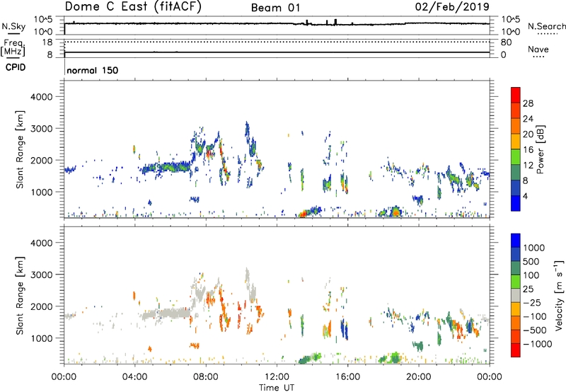
Task: Click the '08:00' time axis tick label
Action: 206,377
